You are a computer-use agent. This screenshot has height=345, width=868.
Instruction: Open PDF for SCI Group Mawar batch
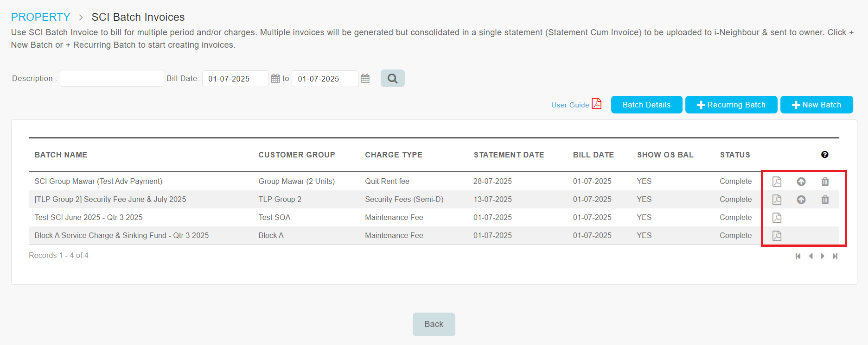tap(777, 182)
